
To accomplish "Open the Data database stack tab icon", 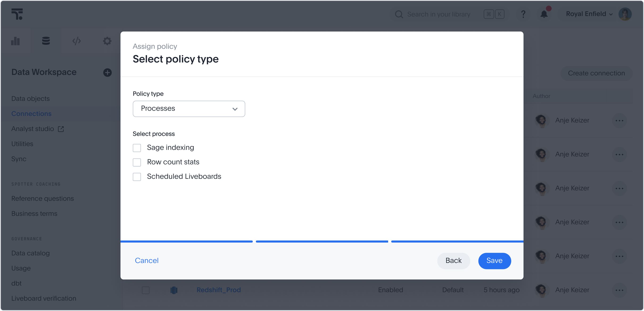I will coord(46,41).
